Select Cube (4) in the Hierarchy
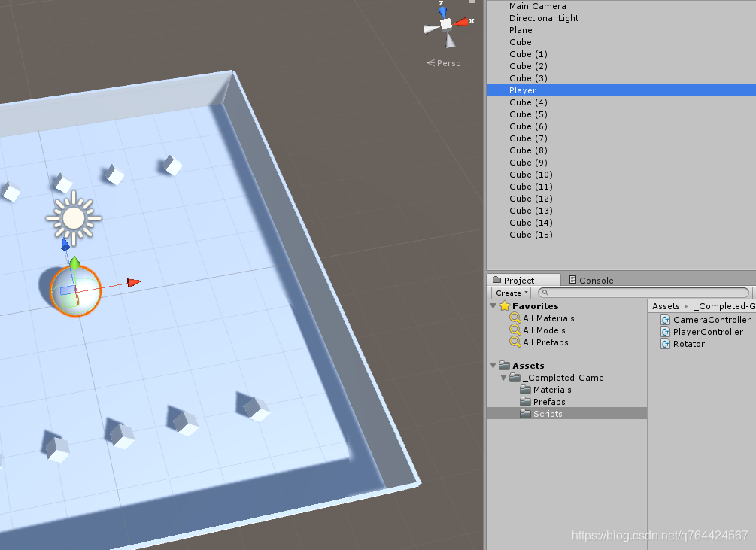Viewport: 756px width, 550px height. click(621, 102)
